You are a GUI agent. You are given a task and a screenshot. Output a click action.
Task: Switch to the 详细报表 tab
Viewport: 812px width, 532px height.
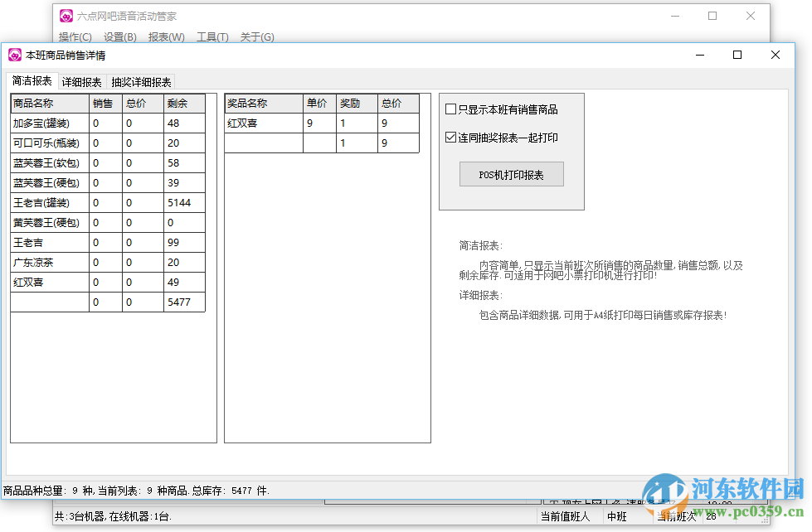point(82,81)
